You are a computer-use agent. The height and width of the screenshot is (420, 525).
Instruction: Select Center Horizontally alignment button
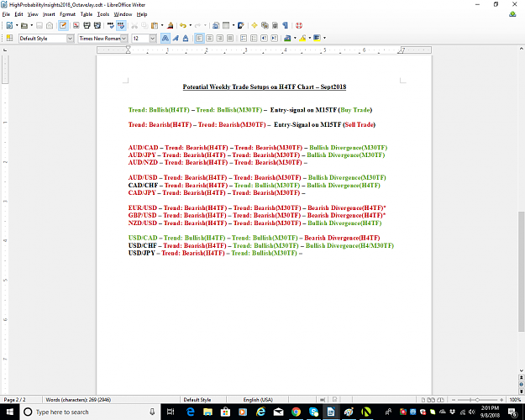point(210,38)
